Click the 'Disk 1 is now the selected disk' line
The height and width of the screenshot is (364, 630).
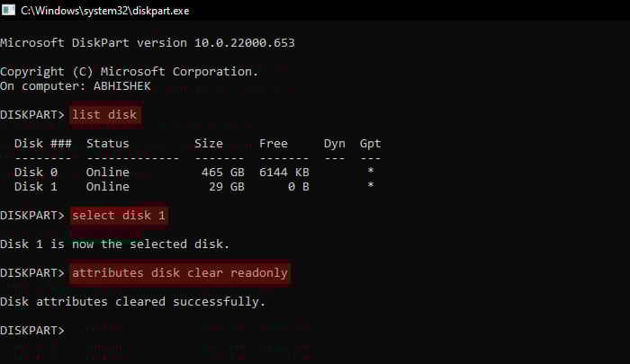click(114, 244)
